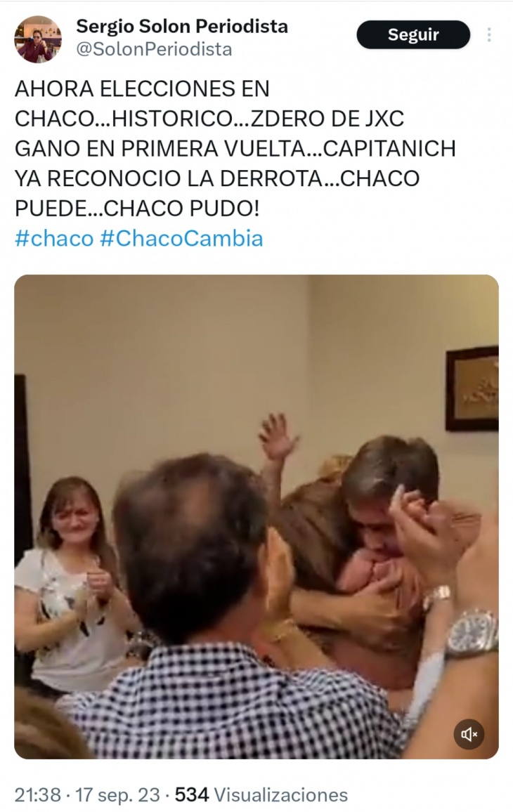Image resolution: width=513 pixels, height=812 pixels.
Task: View the 534 Visualizaciones count
Action: click(x=261, y=795)
